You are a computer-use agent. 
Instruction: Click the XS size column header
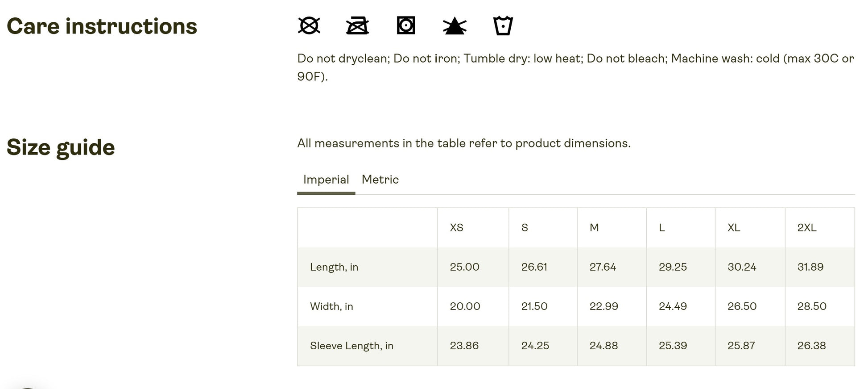point(456,228)
